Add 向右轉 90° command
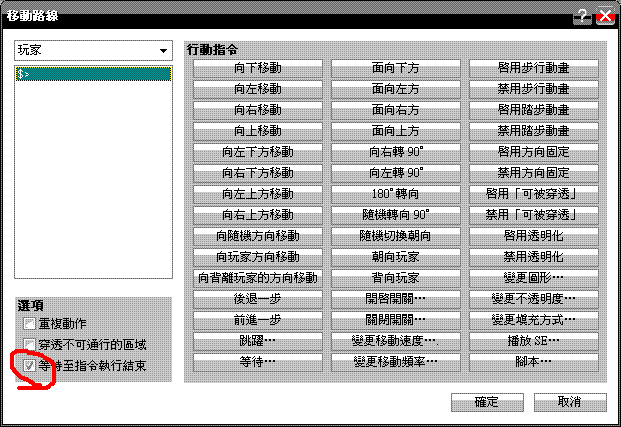The image size is (621, 427). tap(396, 152)
